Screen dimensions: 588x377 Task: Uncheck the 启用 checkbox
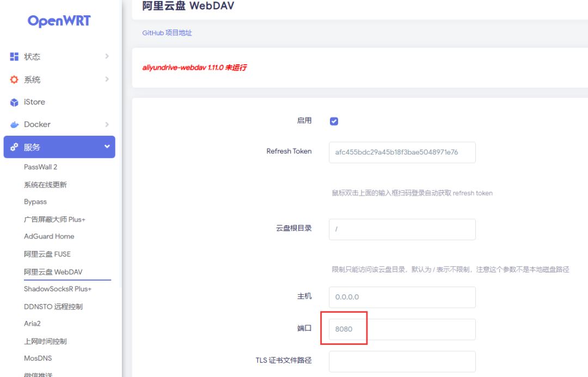pos(334,121)
